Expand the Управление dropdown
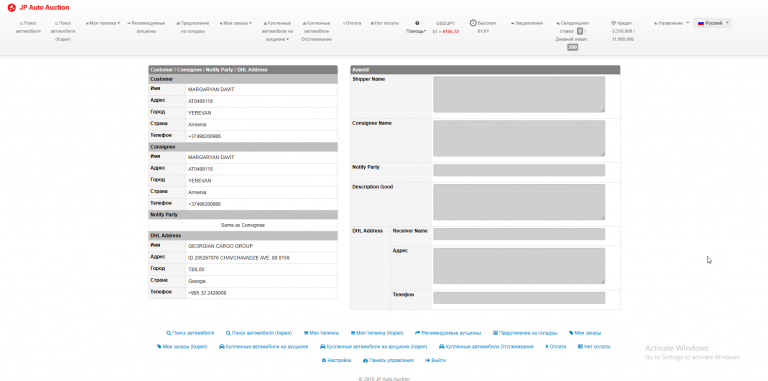This screenshot has width=768, height=381. click(672, 23)
